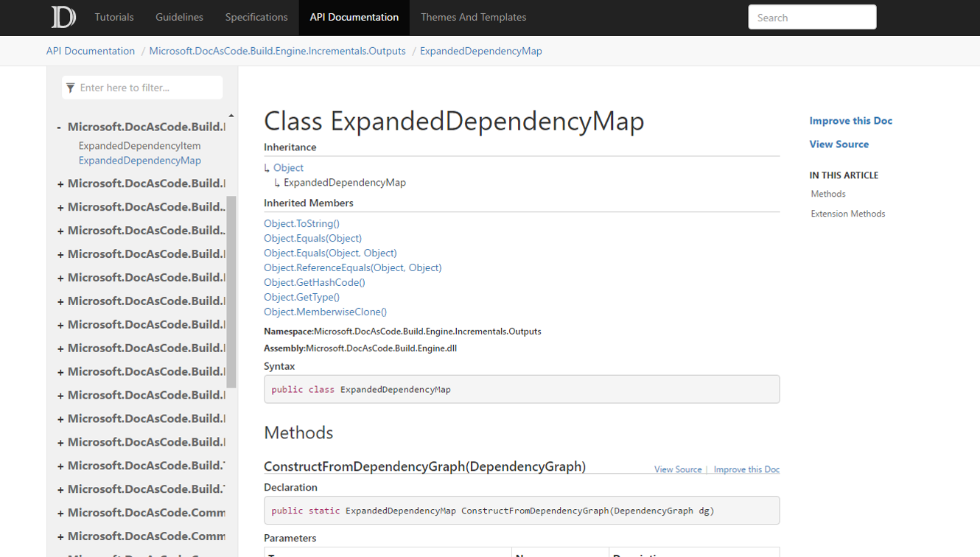Click the filter icon inside the sidebar filter box
This screenshot has height=557, width=980.
click(x=70, y=87)
